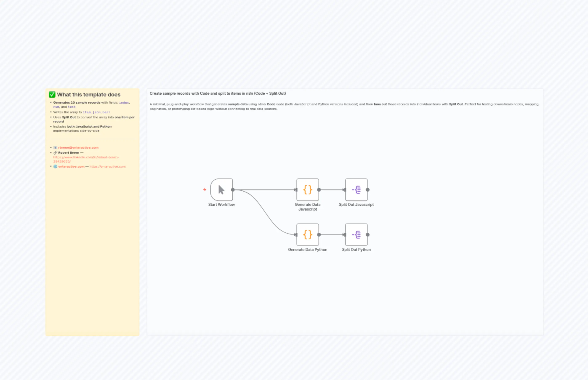The width and height of the screenshot is (588, 380).
Task: Click the red lightning trigger icon beside Start Workflow
Action: [x=205, y=190]
